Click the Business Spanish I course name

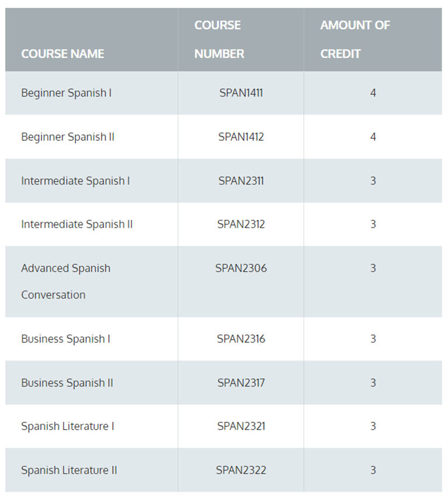65,339
